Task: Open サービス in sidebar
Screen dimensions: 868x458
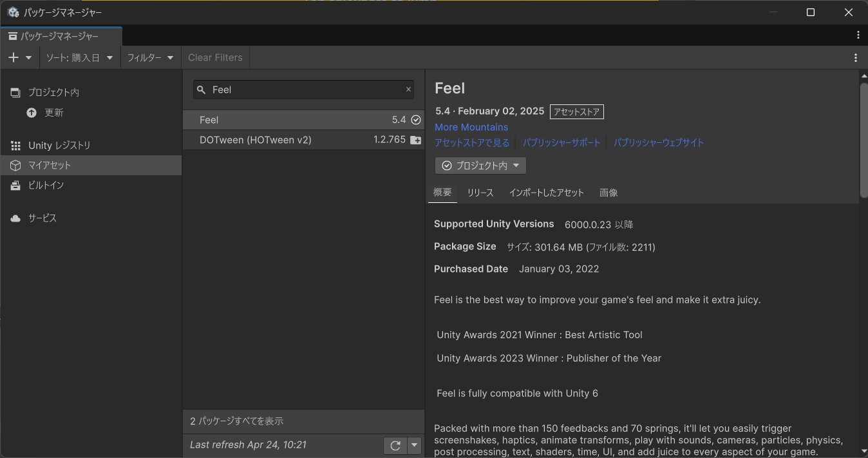Action: tap(91, 218)
